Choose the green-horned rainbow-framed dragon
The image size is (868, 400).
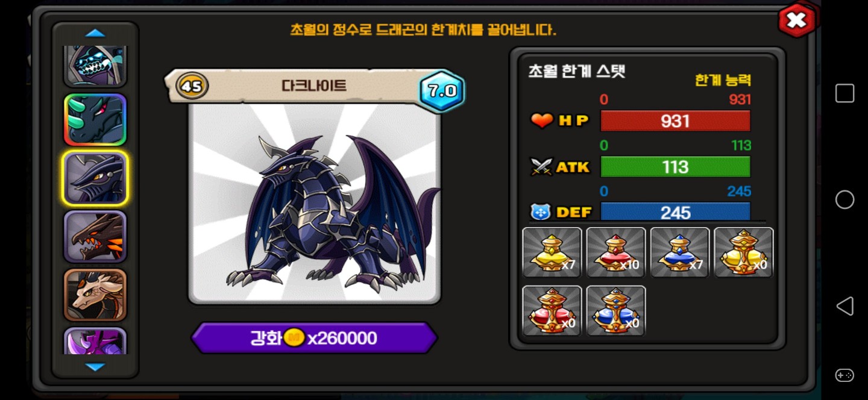click(95, 119)
